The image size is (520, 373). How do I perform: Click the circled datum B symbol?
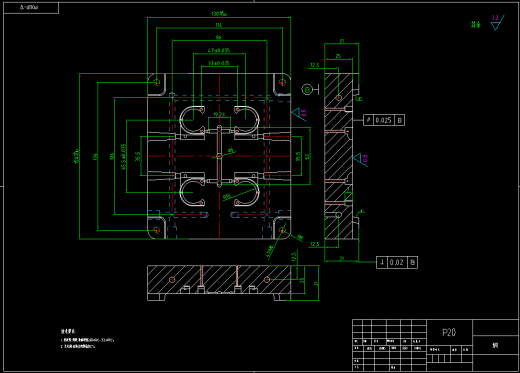tap(307, 89)
